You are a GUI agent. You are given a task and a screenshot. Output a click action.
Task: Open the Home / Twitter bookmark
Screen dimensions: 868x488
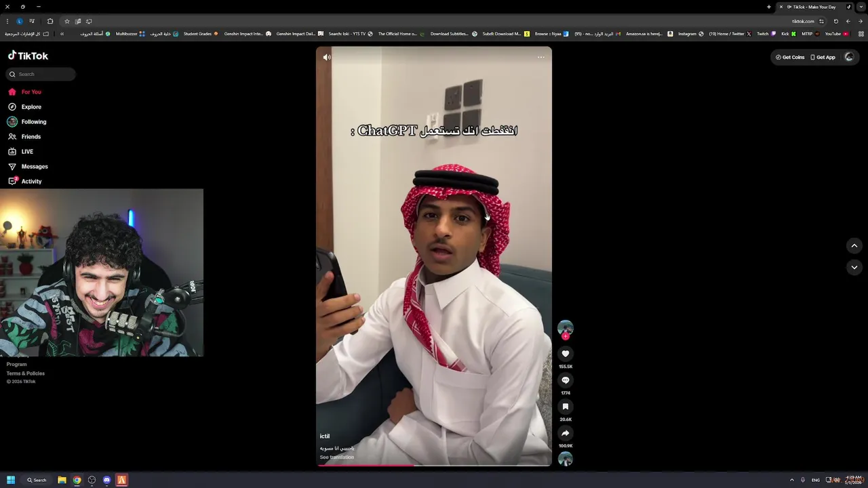point(730,34)
